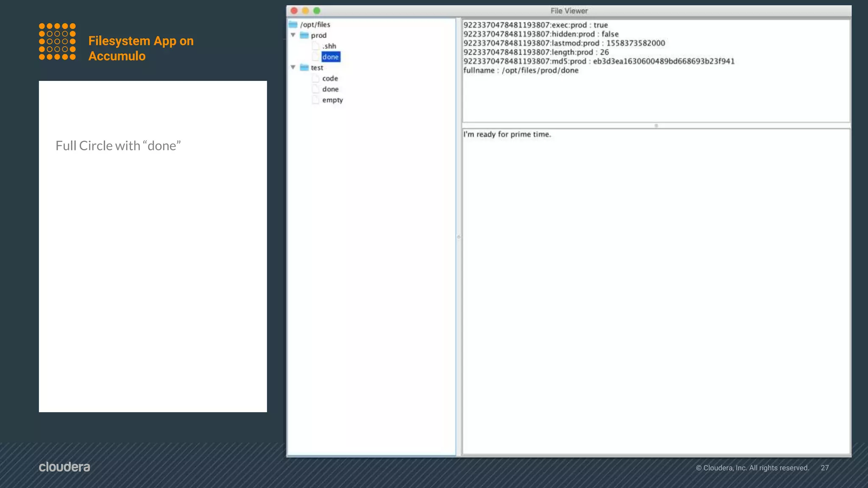The image size is (868, 488).
Task: Select the empty file under test
Action: pos(333,100)
